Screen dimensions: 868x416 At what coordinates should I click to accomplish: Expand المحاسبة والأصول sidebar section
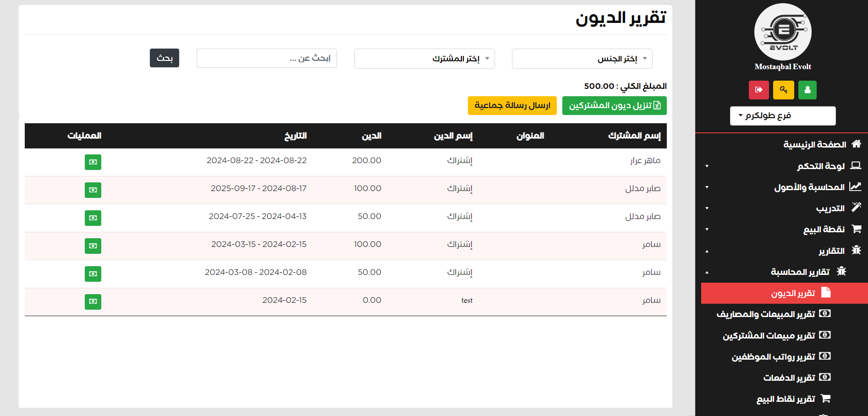(809, 187)
